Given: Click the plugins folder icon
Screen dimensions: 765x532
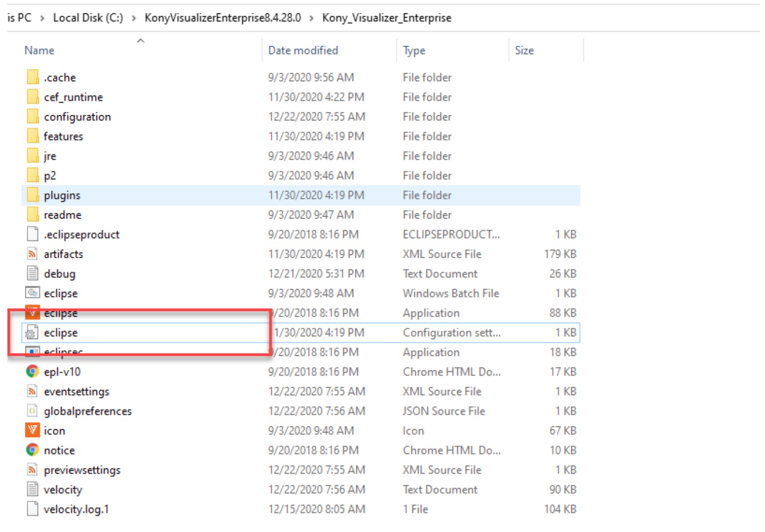Looking at the screenshot, I should 32,195.
